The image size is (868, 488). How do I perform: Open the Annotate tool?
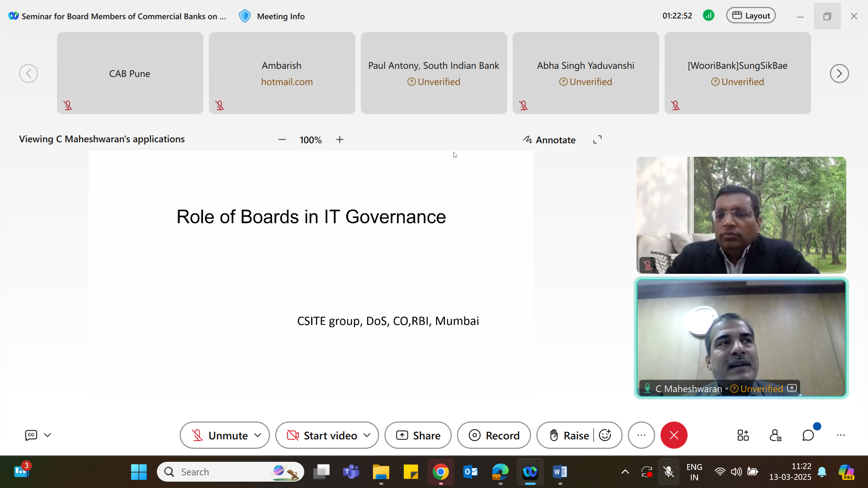[549, 140]
